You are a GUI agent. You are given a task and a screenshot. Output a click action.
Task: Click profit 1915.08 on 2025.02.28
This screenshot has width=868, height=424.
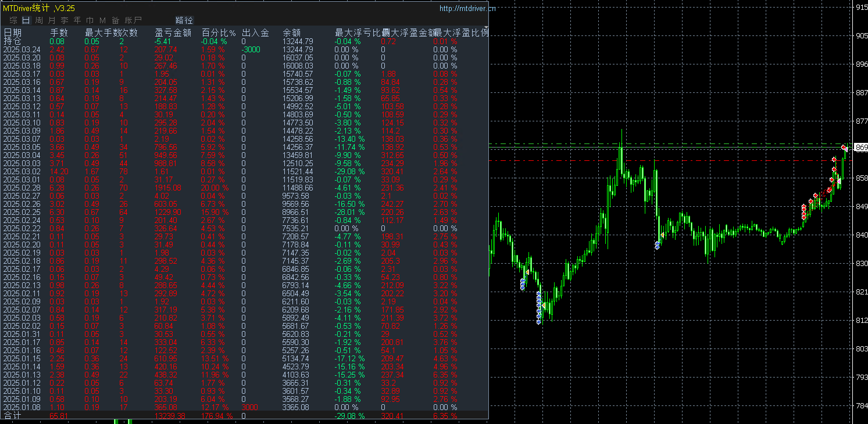(x=168, y=188)
